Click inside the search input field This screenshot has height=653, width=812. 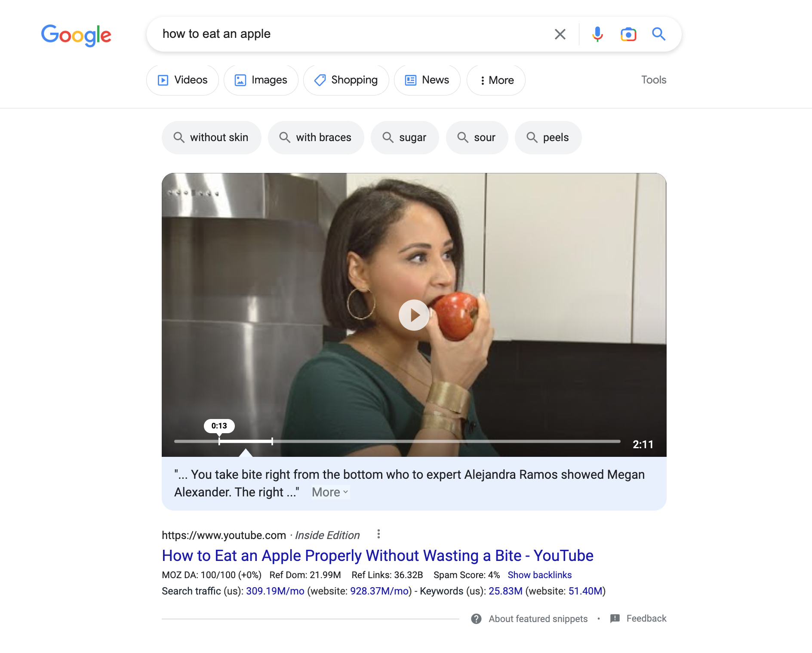(353, 34)
